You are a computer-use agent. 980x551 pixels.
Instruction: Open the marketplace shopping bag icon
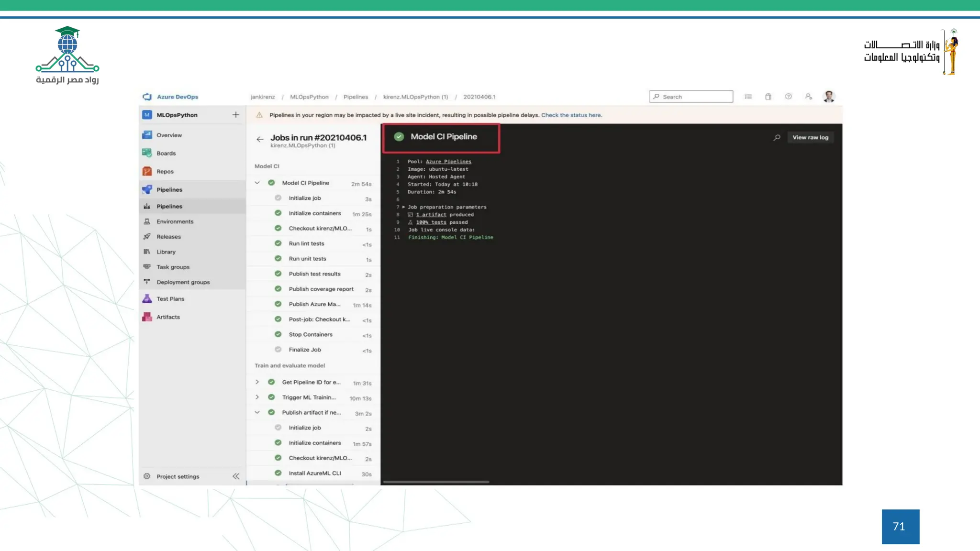768,97
